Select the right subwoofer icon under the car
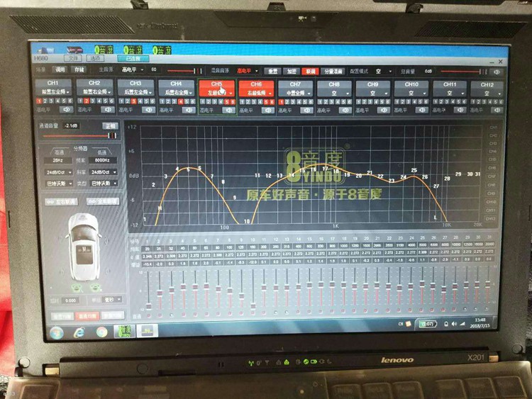The width and height of the screenshot is (532, 399). coord(95,288)
